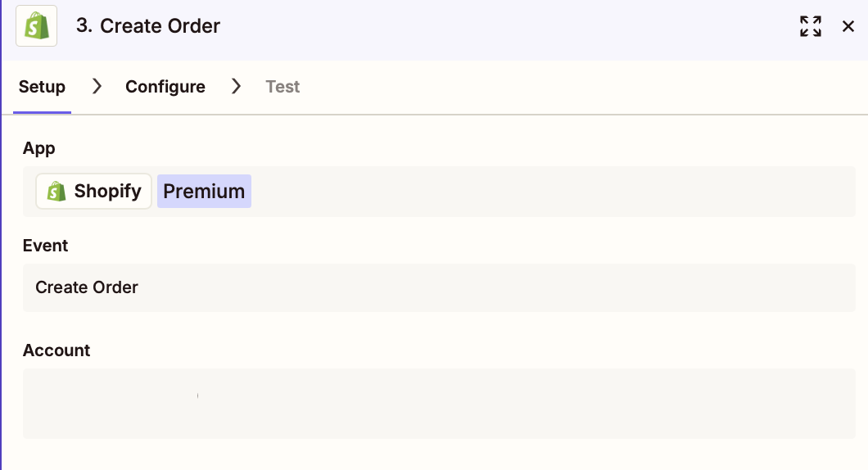Close the Create Order panel
Screen dimensions: 868x470
tap(848, 26)
